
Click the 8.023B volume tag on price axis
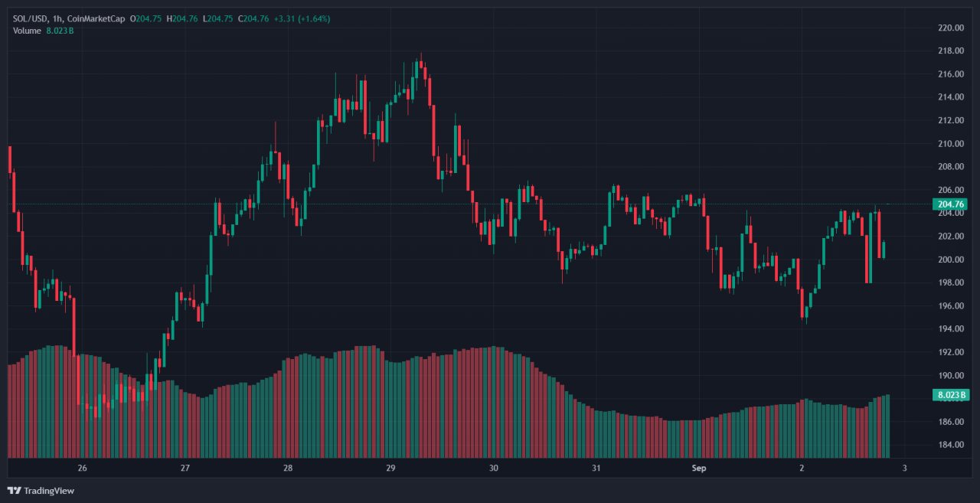click(950, 394)
